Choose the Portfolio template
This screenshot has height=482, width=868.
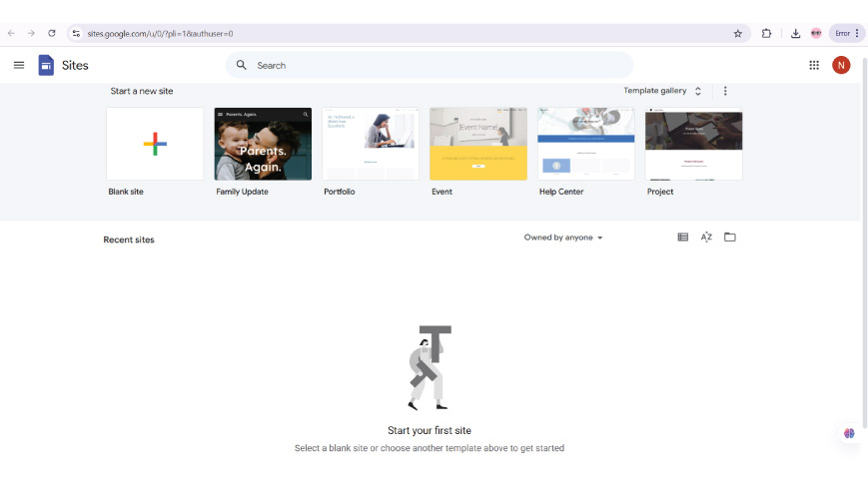pos(371,144)
